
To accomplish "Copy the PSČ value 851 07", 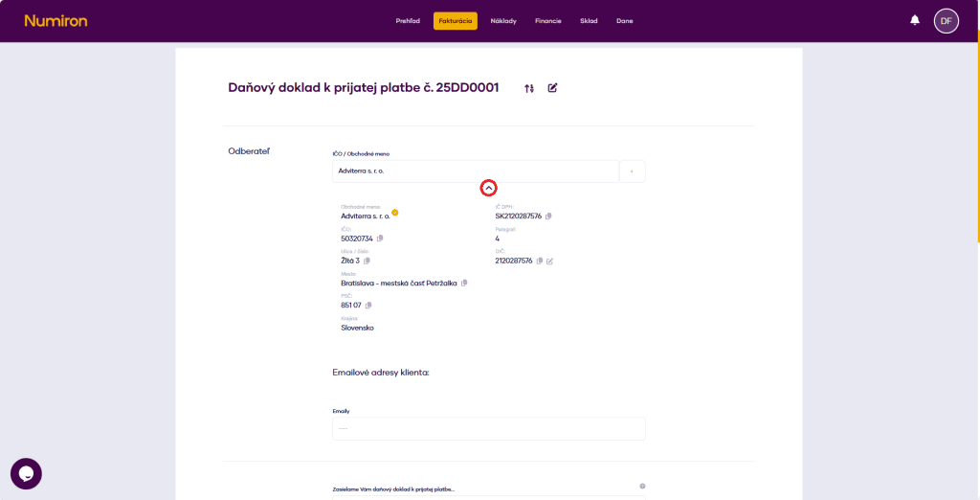I will point(368,306).
